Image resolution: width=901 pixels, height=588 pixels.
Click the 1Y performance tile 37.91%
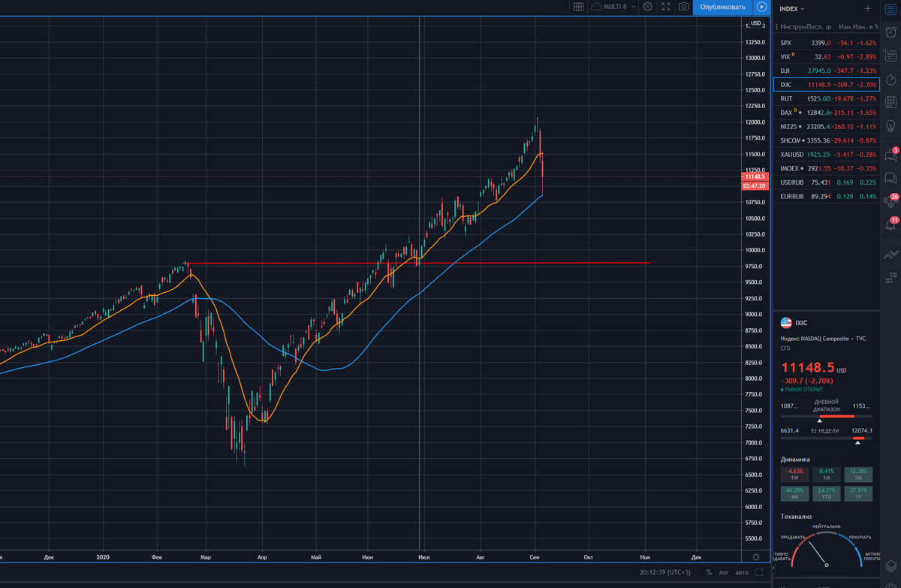pos(858,493)
